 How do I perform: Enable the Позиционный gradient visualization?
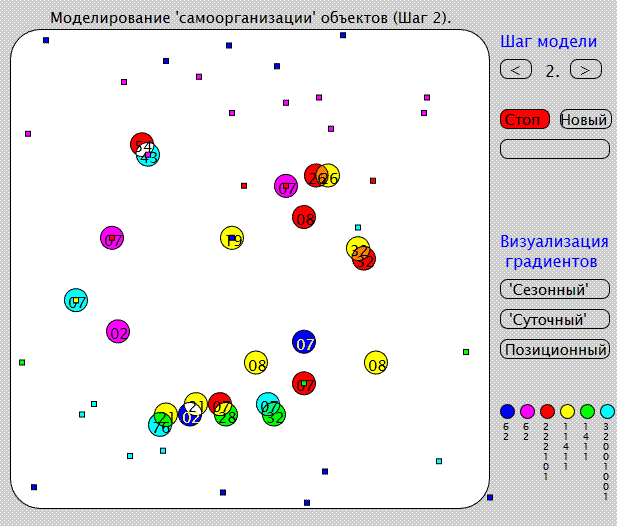(x=554, y=350)
